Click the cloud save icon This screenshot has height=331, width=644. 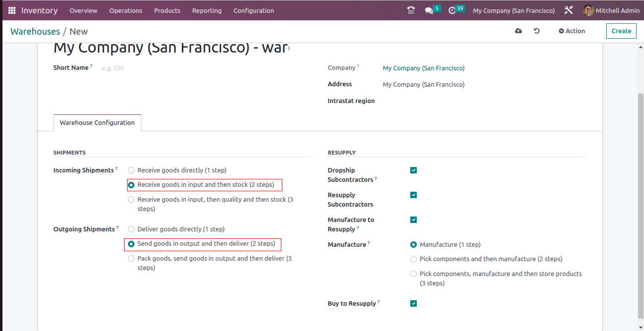(x=518, y=31)
